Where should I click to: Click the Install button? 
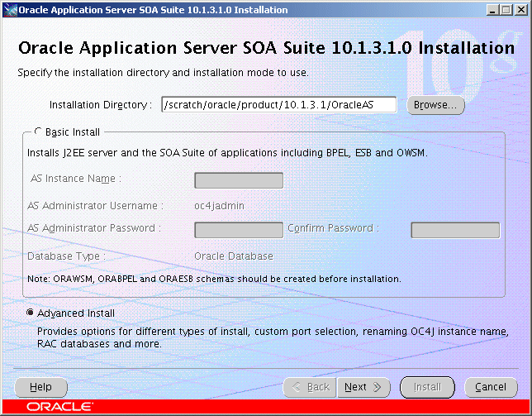pos(427,387)
